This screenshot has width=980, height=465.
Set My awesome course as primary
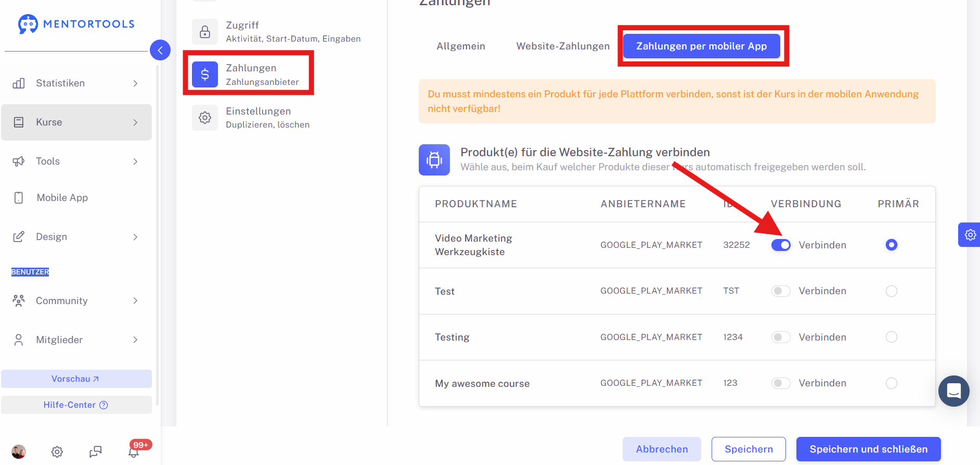pos(892,383)
